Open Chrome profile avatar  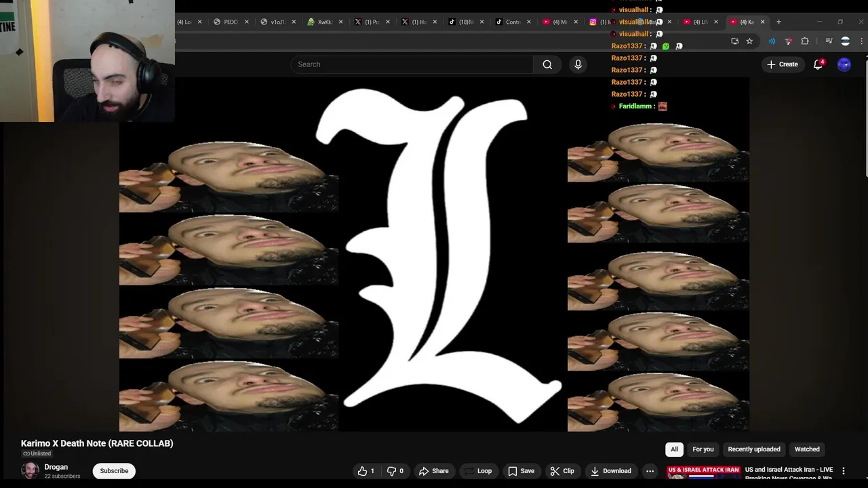click(845, 41)
